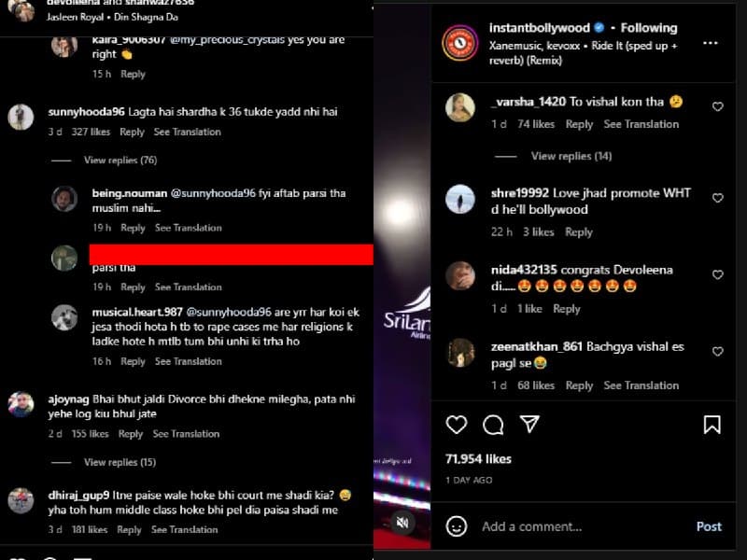747x560 pixels.
Task: Like zeenatkhan_861's comment
Action: point(717,352)
